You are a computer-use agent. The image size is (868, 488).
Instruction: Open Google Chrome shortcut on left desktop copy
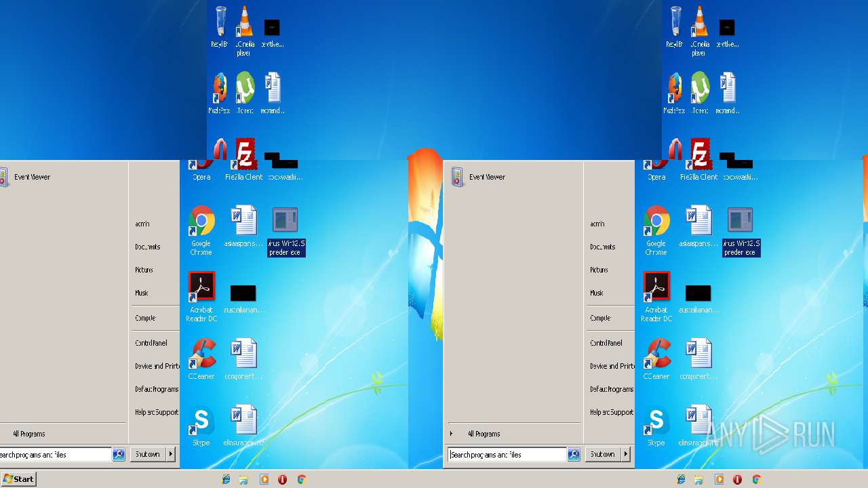[x=201, y=230]
